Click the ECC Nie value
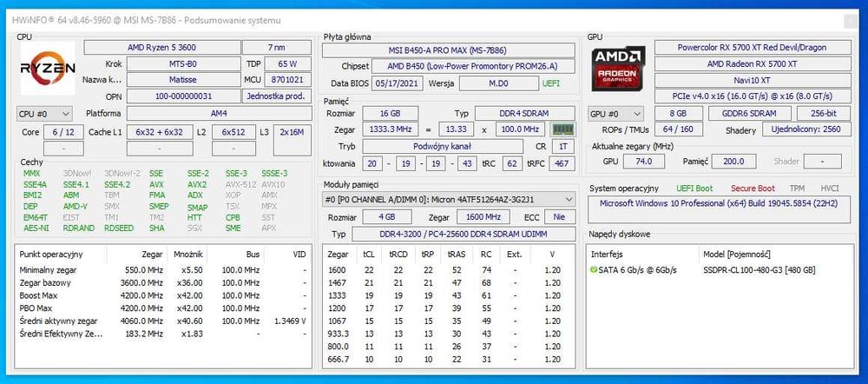The width and height of the screenshot is (868, 384). [x=559, y=216]
